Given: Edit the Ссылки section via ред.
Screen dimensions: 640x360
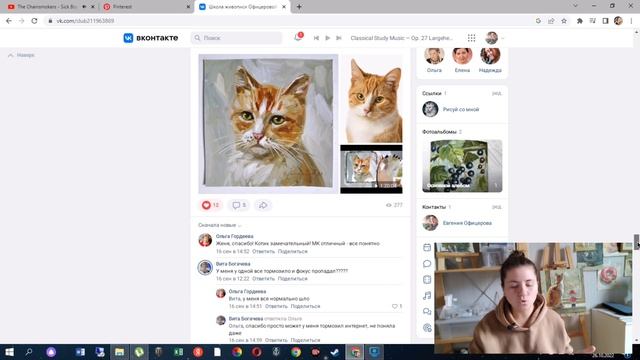Looking at the screenshot, I should [496, 93].
